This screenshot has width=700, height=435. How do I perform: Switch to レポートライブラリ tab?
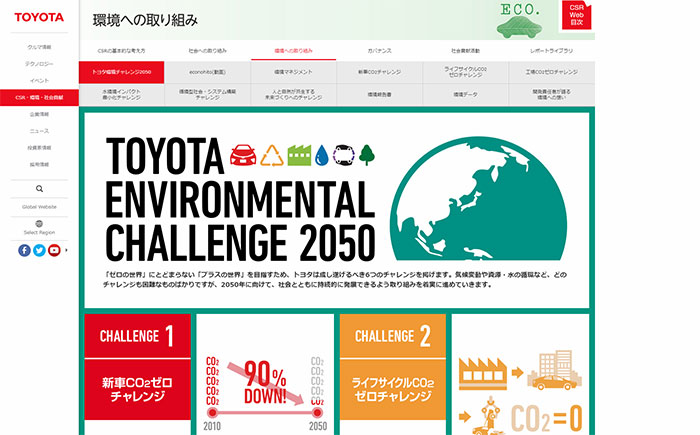[x=551, y=50]
